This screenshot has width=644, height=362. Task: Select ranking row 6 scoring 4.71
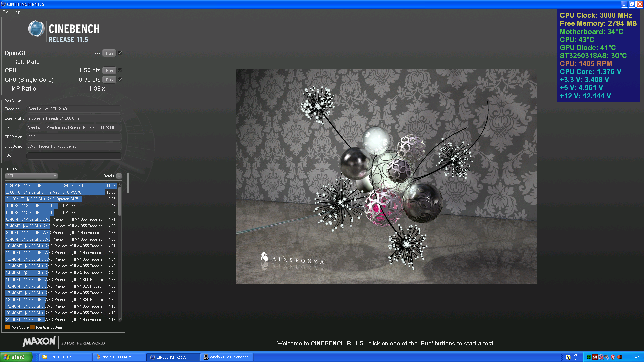(x=61, y=219)
